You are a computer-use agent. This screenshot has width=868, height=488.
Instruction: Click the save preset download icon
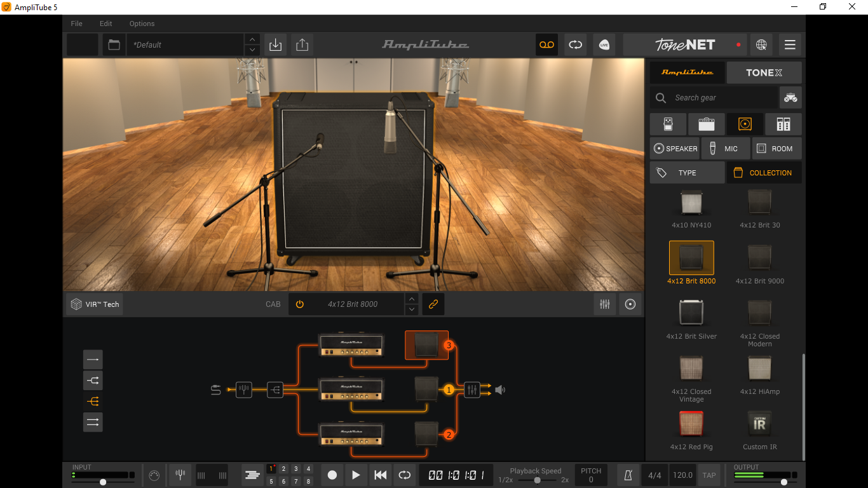[275, 45]
